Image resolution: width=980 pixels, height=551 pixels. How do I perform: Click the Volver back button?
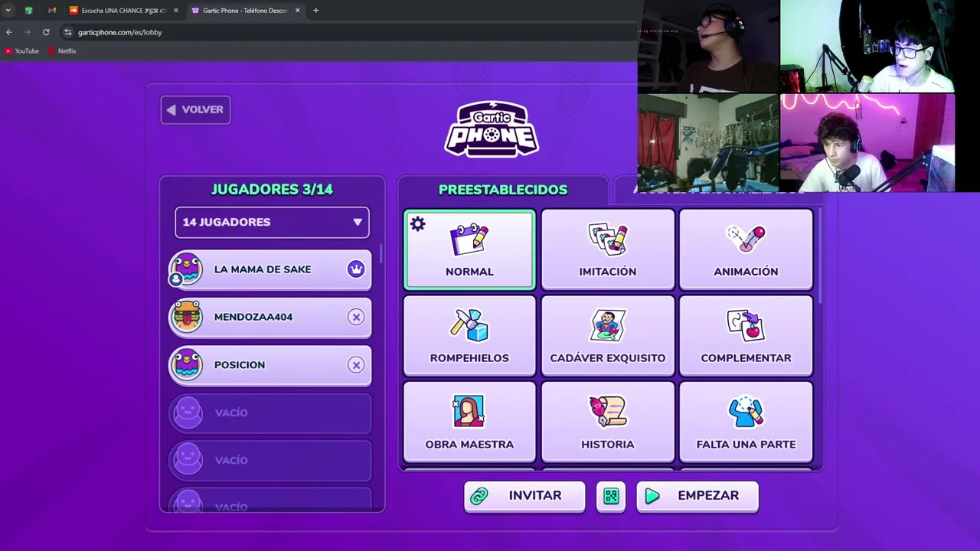[x=195, y=109]
